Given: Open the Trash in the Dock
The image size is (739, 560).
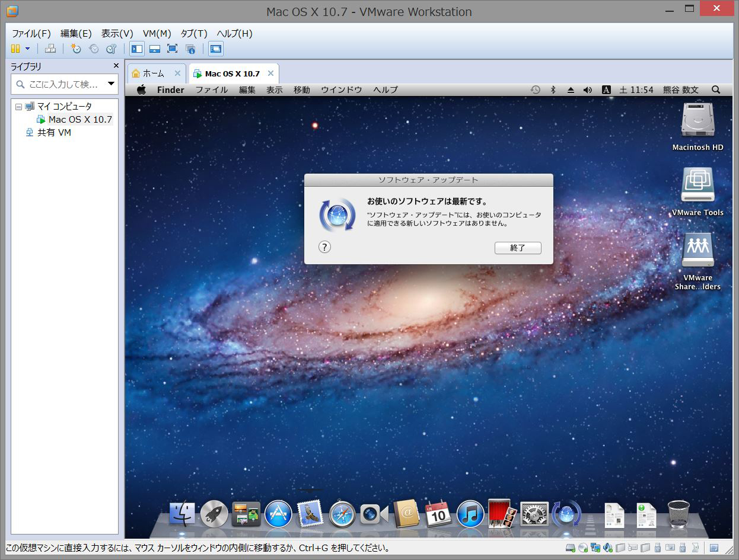Looking at the screenshot, I should tap(679, 514).
